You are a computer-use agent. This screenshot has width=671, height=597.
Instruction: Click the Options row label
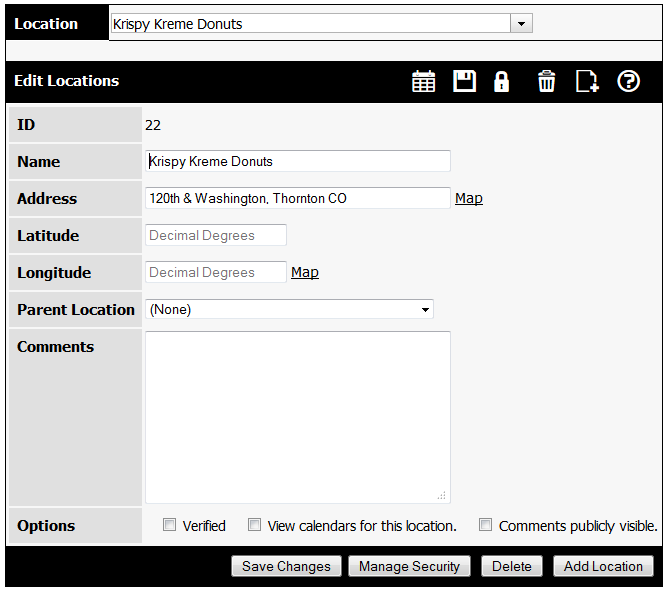click(46, 526)
